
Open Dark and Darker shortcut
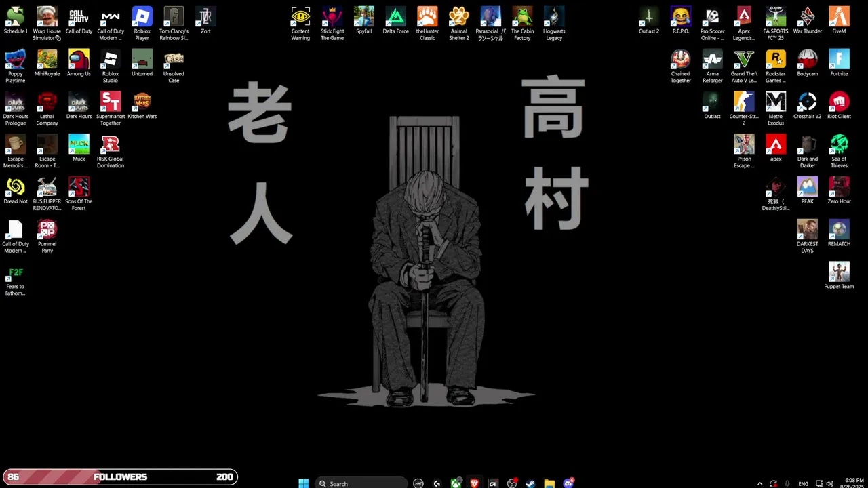808,152
